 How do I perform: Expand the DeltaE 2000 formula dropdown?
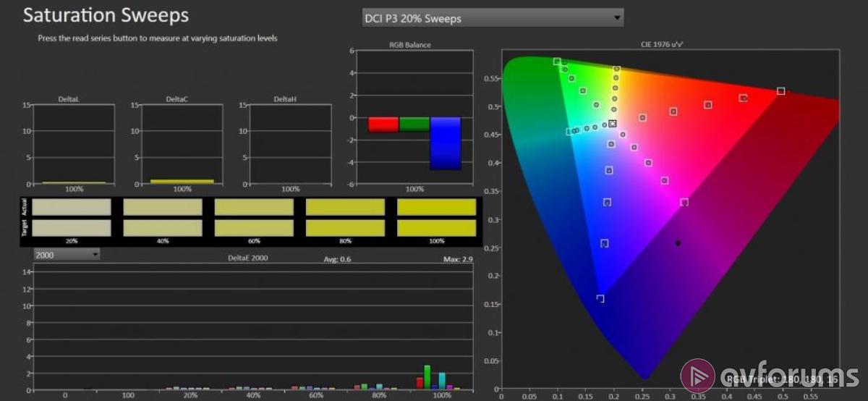[66, 255]
